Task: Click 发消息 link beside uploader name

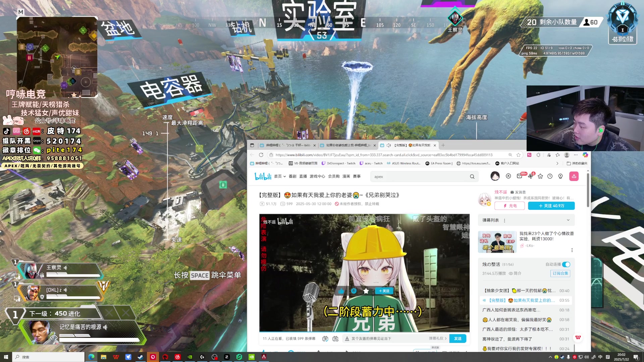Action: point(518,192)
